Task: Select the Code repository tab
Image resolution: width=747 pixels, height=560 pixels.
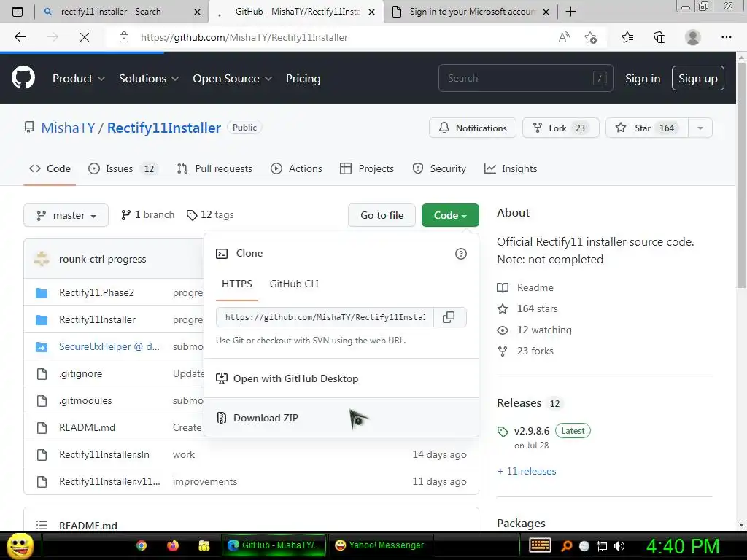Action: pyautogui.click(x=50, y=168)
